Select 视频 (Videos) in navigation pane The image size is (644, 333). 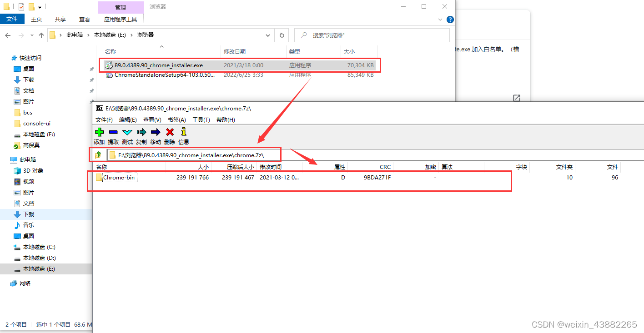(29, 182)
